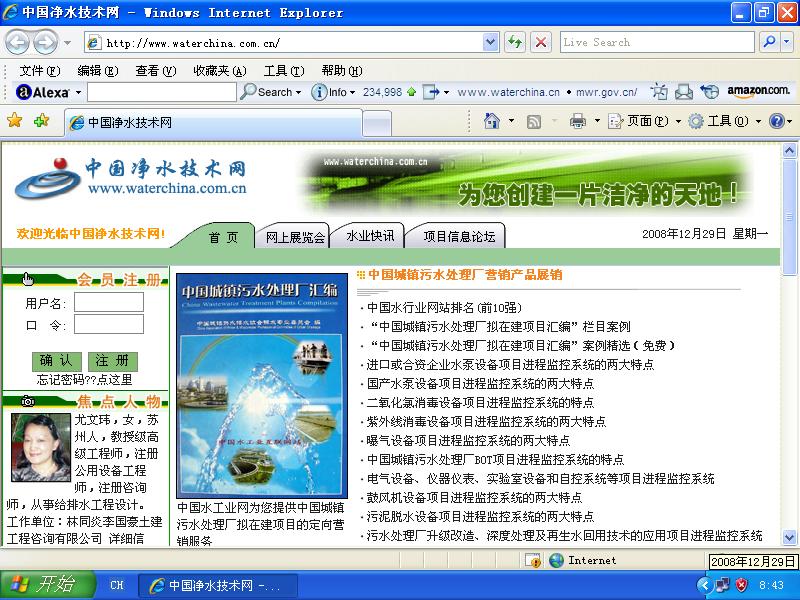Click the Alexa wayback machine icon
Viewport: 800px width, 600px height.
(x=659, y=92)
